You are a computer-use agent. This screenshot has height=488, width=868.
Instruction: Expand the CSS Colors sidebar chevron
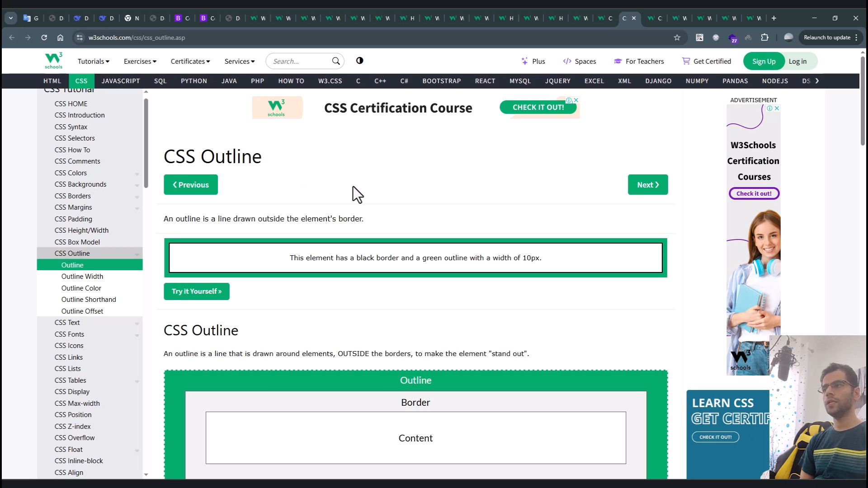pyautogui.click(x=137, y=174)
